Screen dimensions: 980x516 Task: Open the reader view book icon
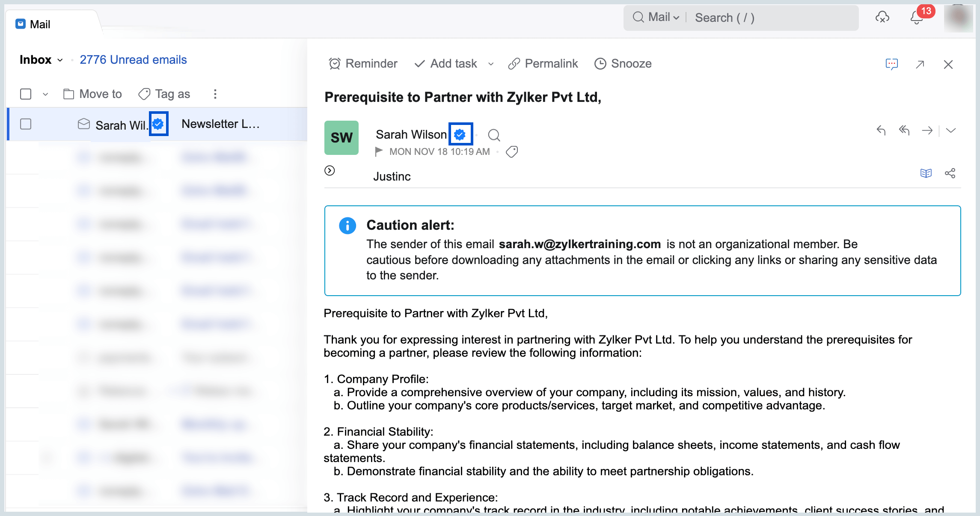click(926, 173)
